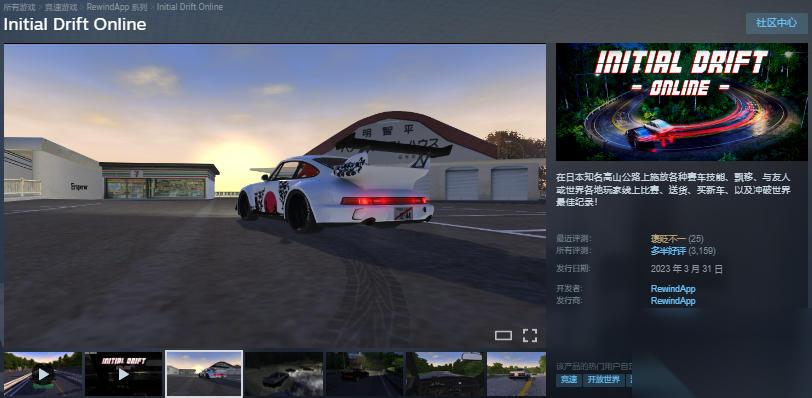Go to 所有游戏 breadcrumb
The width and height of the screenshot is (812, 398).
click(x=19, y=7)
